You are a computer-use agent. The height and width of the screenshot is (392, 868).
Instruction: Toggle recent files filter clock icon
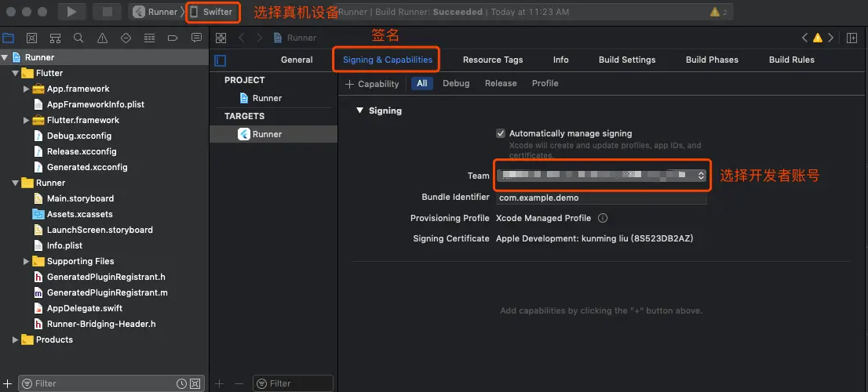(x=181, y=383)
